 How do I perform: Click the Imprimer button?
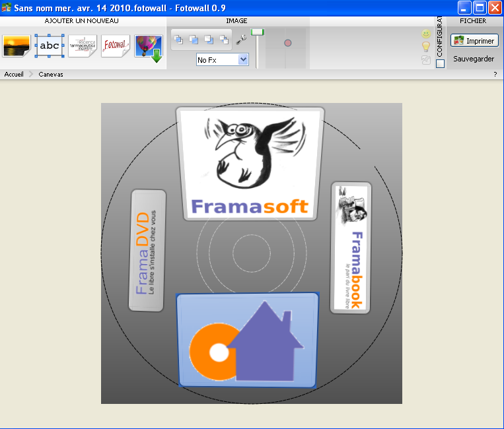(x=474, y=41)
